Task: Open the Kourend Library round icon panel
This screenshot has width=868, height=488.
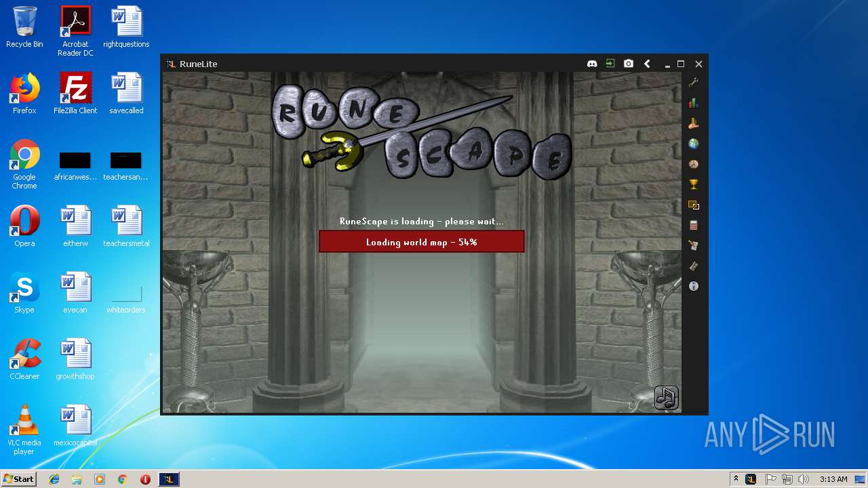Action: pyautogui.click(x=693, y=164)
